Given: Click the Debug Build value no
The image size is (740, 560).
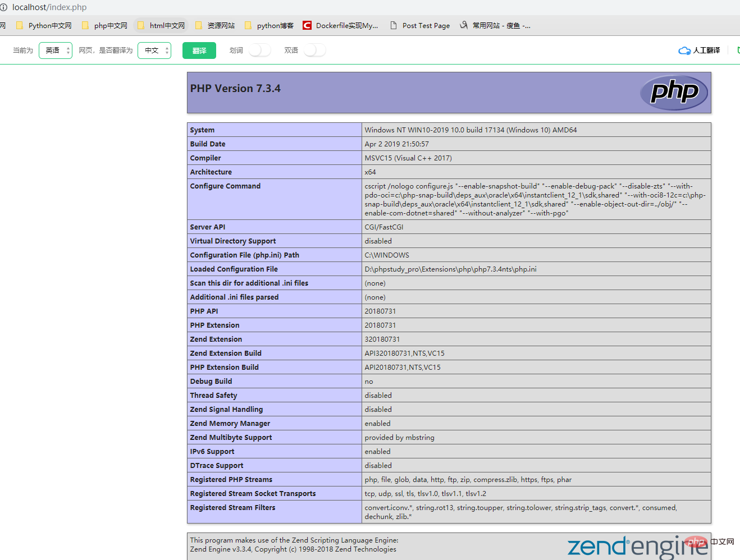Looking at the screenshot, I should [x=369, y=381].
